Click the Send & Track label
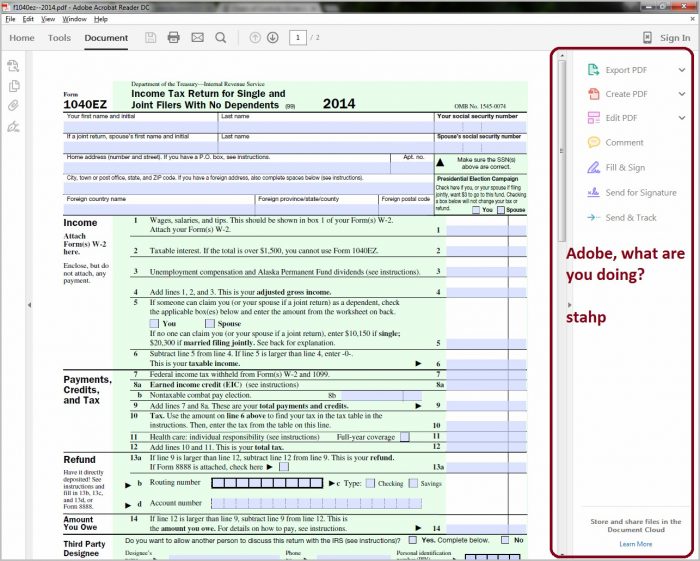This screenshot has width=700, height=561. pos(631,217)
